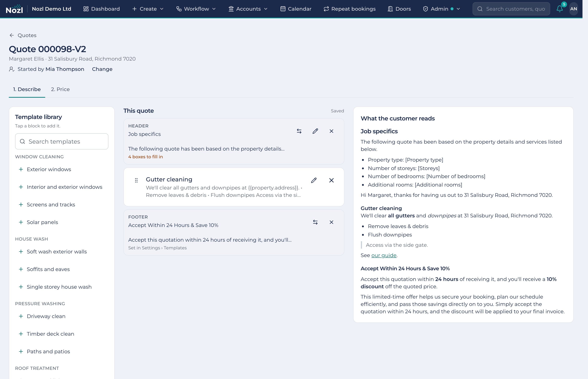Image resolution: width=588 pixels, height=379 pixels.
Task: Go to Repeat bookings
Action: (x=349, y=9)
